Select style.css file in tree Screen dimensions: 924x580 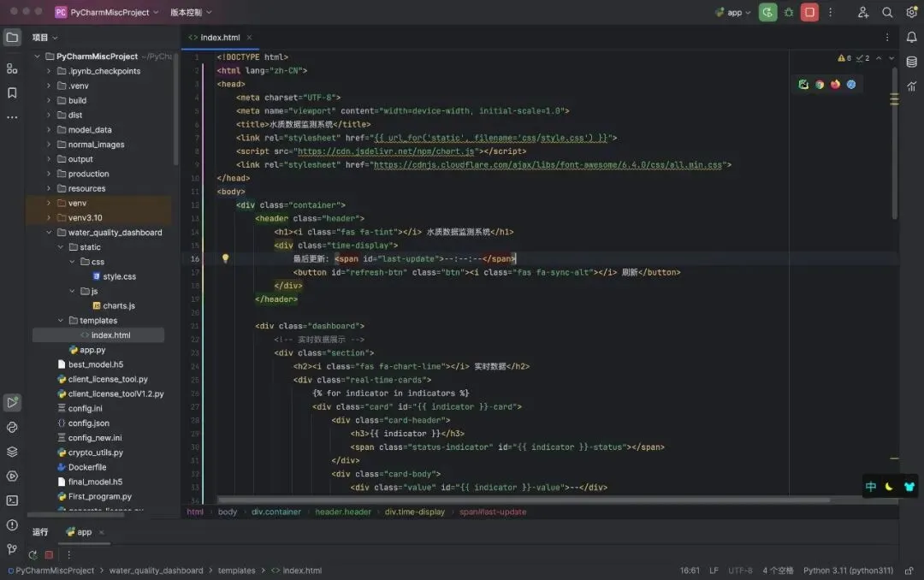tap(120, 276)
